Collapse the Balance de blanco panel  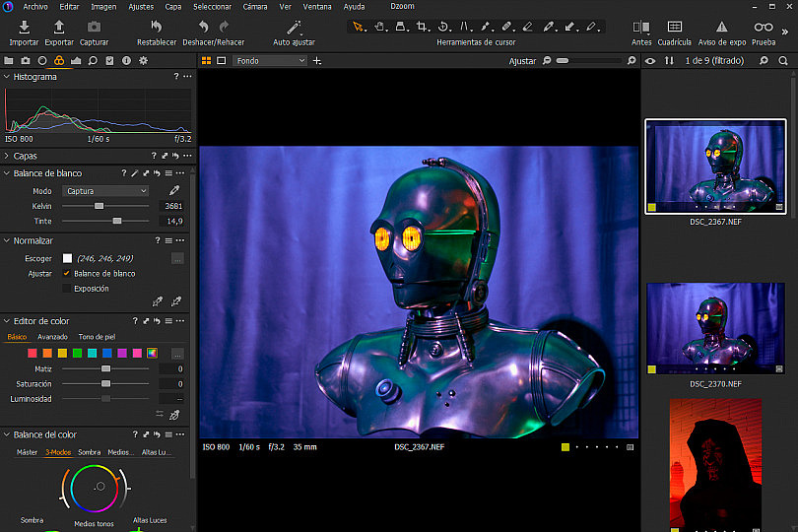[7, 173]
